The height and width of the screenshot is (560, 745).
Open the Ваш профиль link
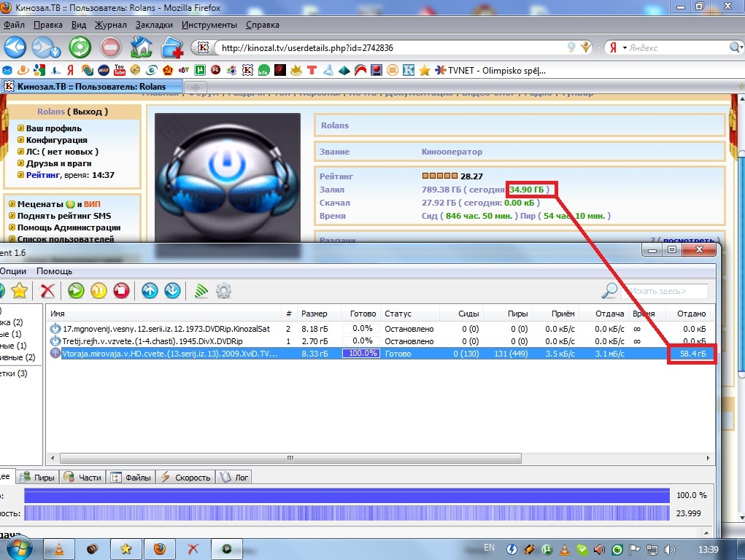click(x=54, y=128)
